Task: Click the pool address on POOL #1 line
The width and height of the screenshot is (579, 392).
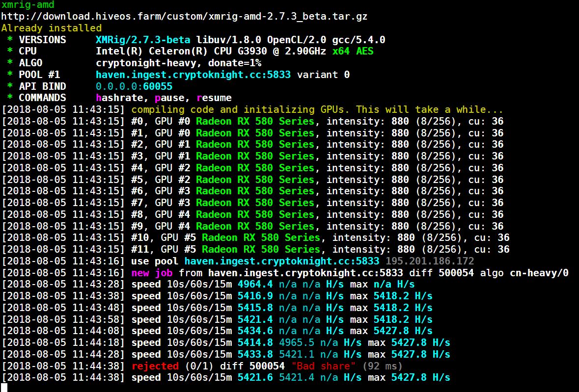Action: coord(193,75)
